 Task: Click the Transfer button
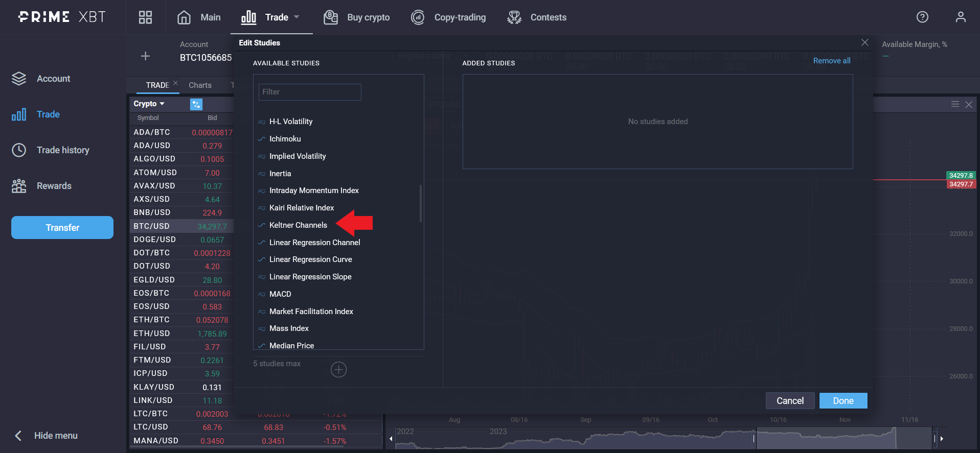tap(62, 227)
